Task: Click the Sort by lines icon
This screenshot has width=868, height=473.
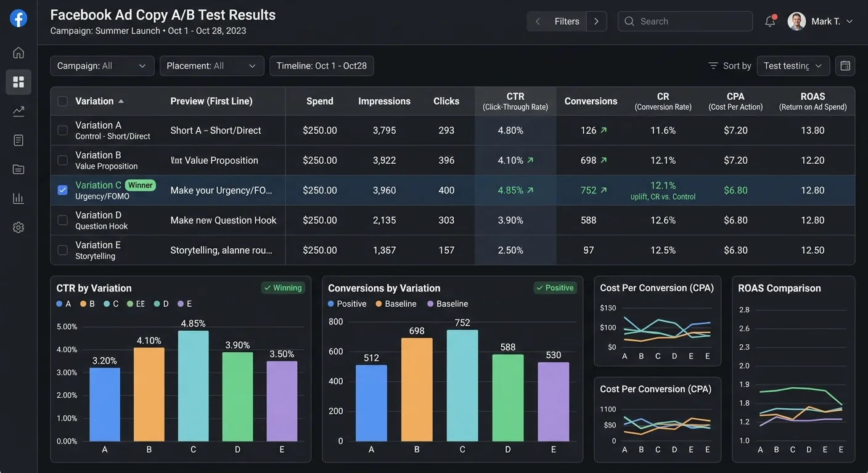Action: pyautogui.click(x=713, y=66)
